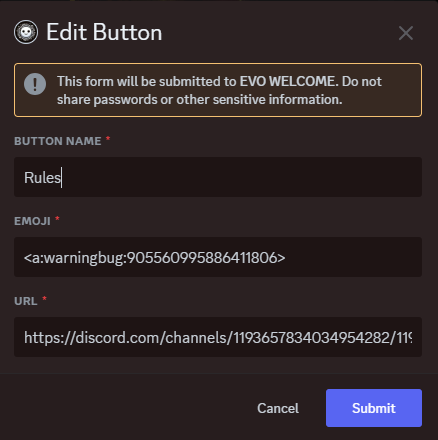Click the Edit Button dialog title
This screenshot has width=438, height=440.
click(104, 32)
